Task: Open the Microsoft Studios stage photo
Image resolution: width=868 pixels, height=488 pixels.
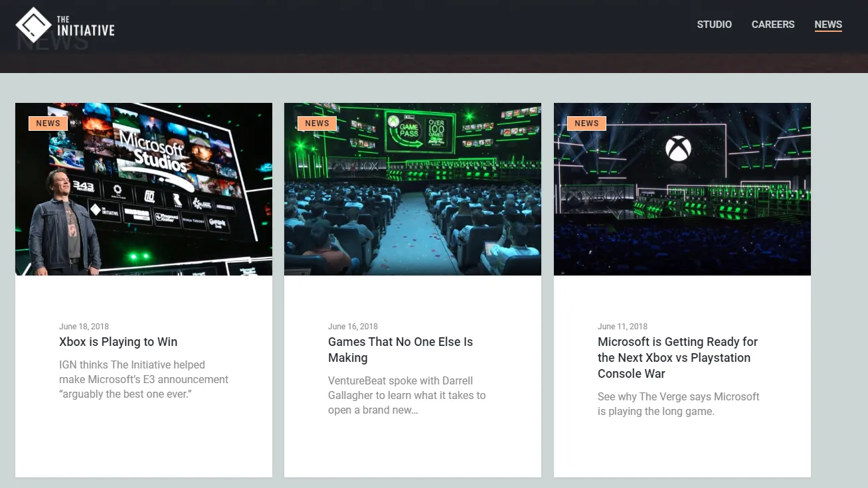Action: [143, 189]
